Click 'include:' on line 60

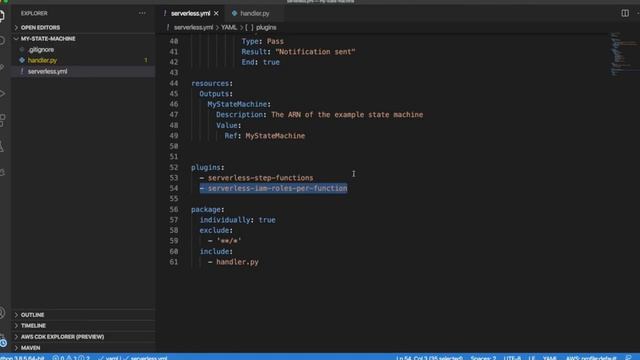coord(216,251)
